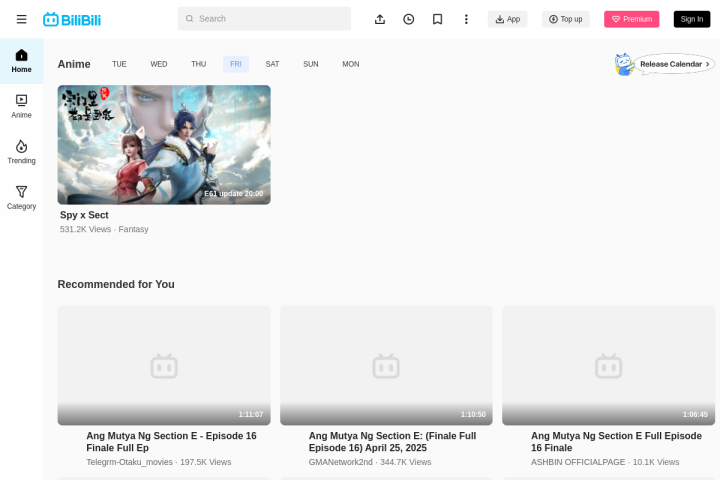720x480 pixels.
Task: Open Anime in the sidebar
Action: click(x=22, y=107)
